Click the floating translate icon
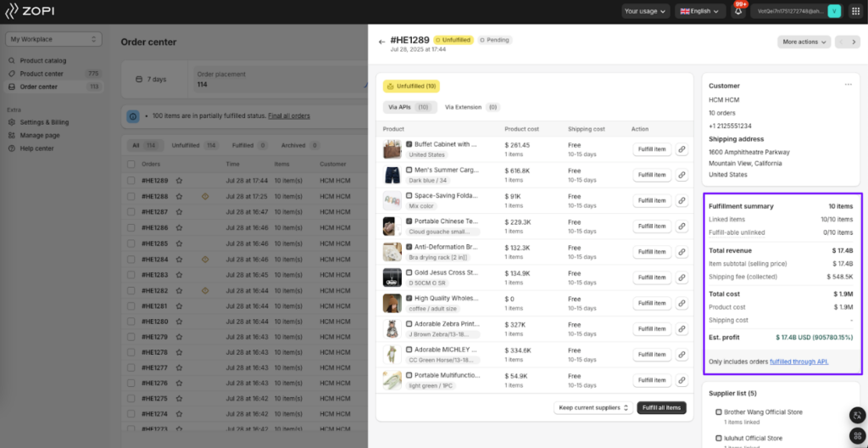 point(856,415)
